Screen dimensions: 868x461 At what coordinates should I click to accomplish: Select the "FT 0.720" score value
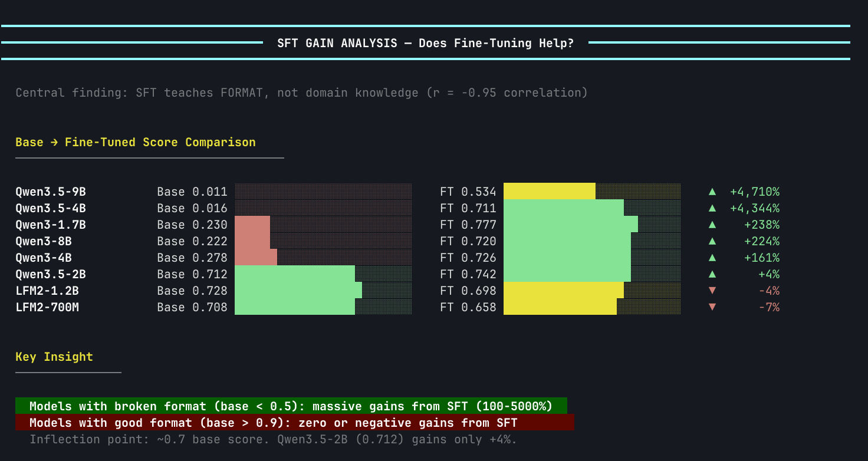(x=468, y=241)
